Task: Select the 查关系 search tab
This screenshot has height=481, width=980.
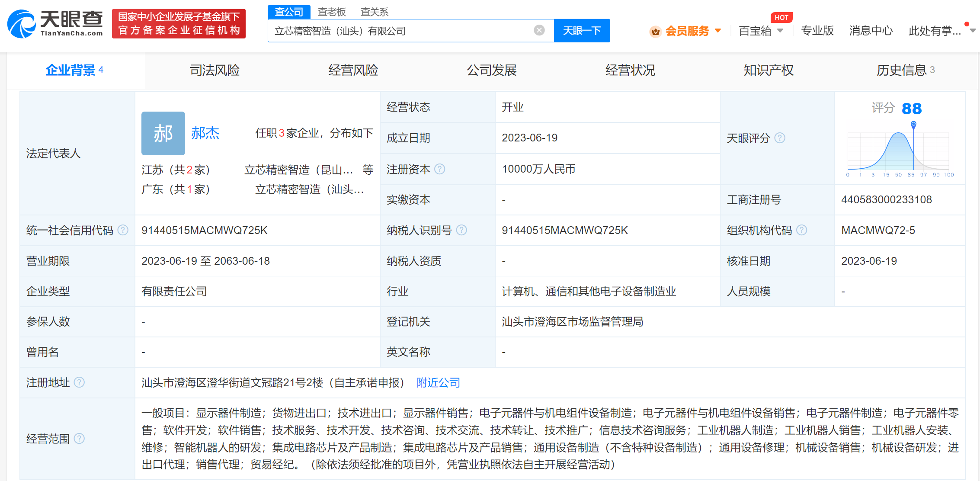Action: pos(375,12)
